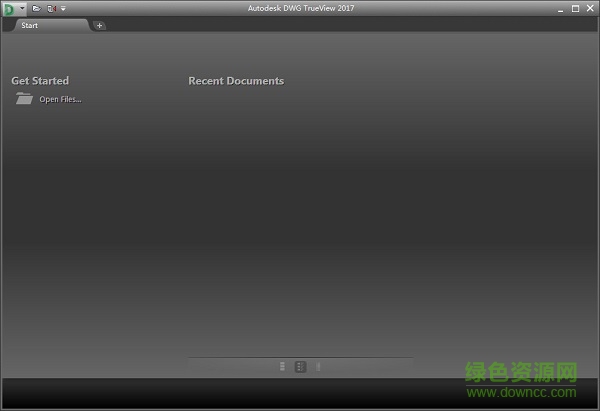Image resolution: width=600 pixels, height=411 pixels.
Task: Click the DWG Convert icon in quick access toolbar
Action: pos(52,8)
